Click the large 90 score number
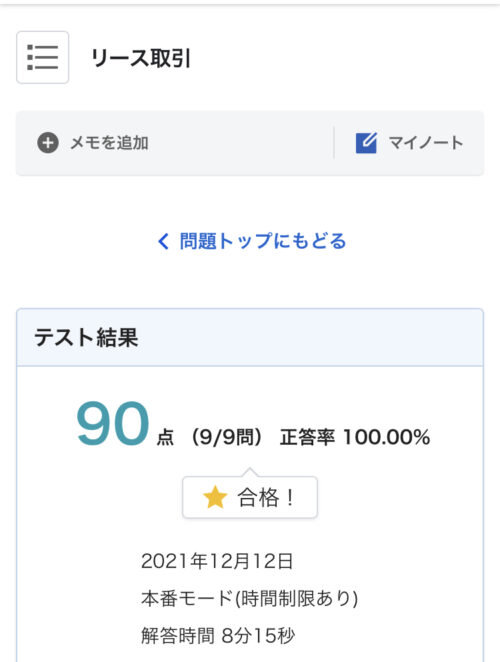 pyautogui.click(x=113, y=423)
